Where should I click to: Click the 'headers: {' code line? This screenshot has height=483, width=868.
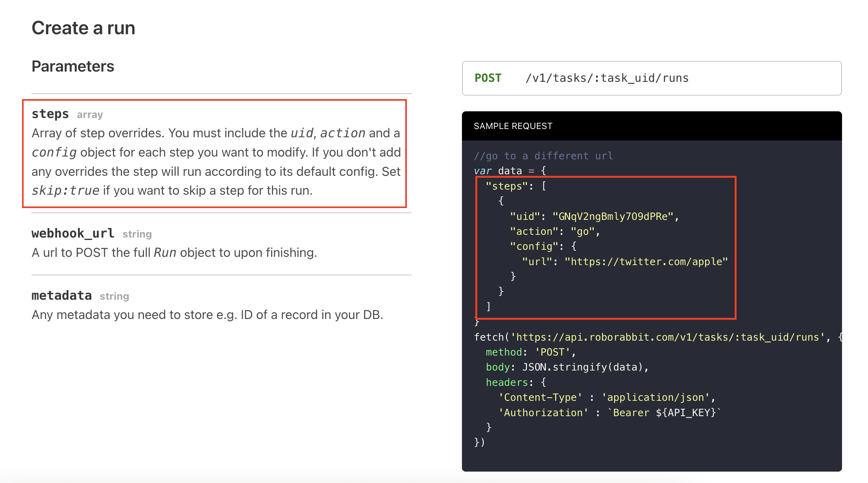tap(516, 382)
